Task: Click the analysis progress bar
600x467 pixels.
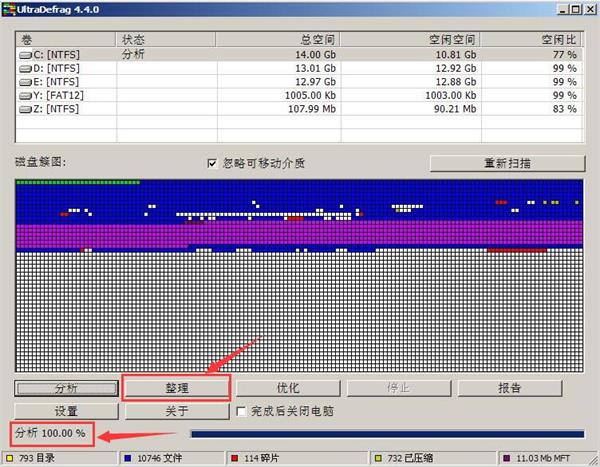Action: coord(388,434)
